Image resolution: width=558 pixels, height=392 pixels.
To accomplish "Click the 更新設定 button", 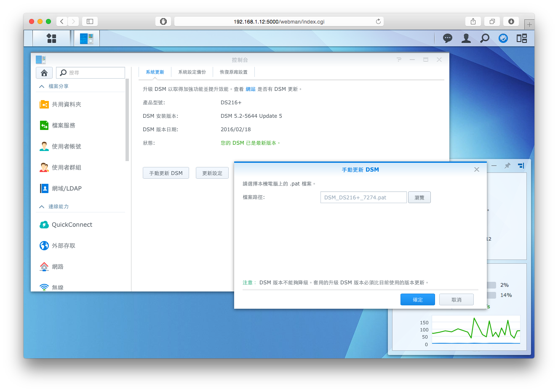I will pos(212,173).
